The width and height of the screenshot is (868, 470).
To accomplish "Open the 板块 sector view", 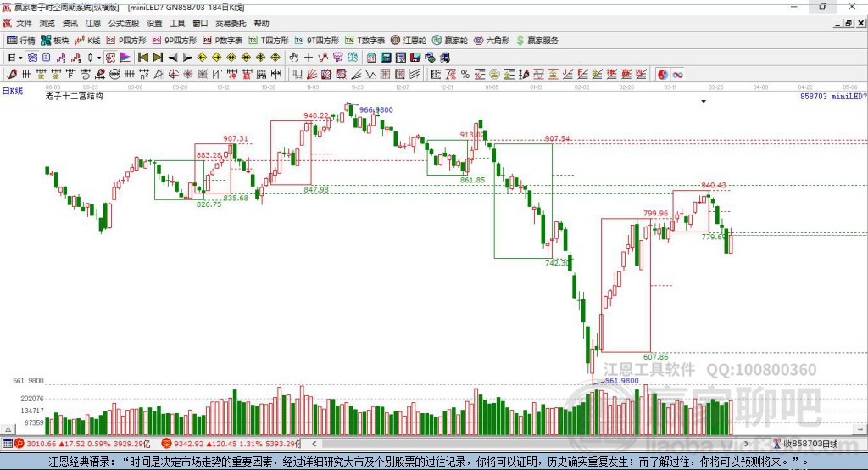I will [54, 41].
